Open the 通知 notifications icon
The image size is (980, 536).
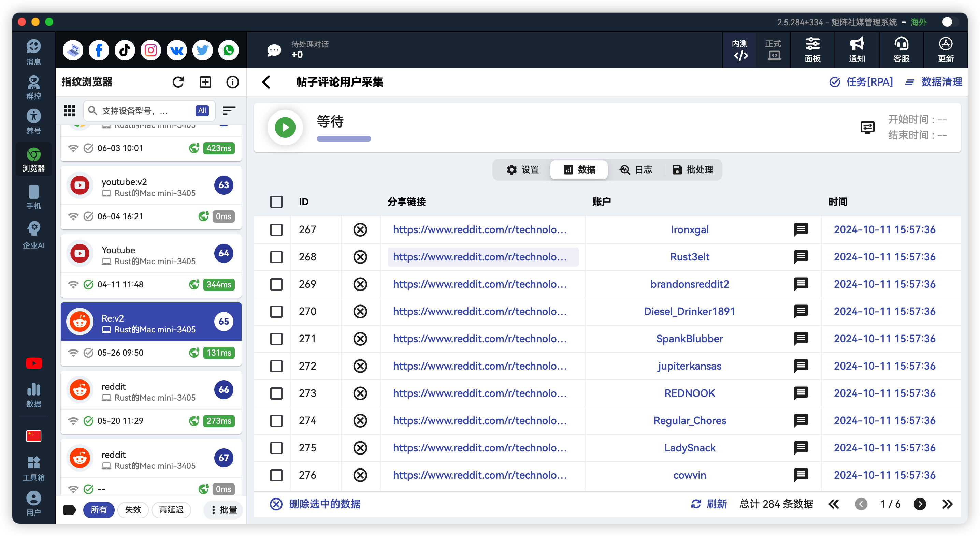pos(857,50)
